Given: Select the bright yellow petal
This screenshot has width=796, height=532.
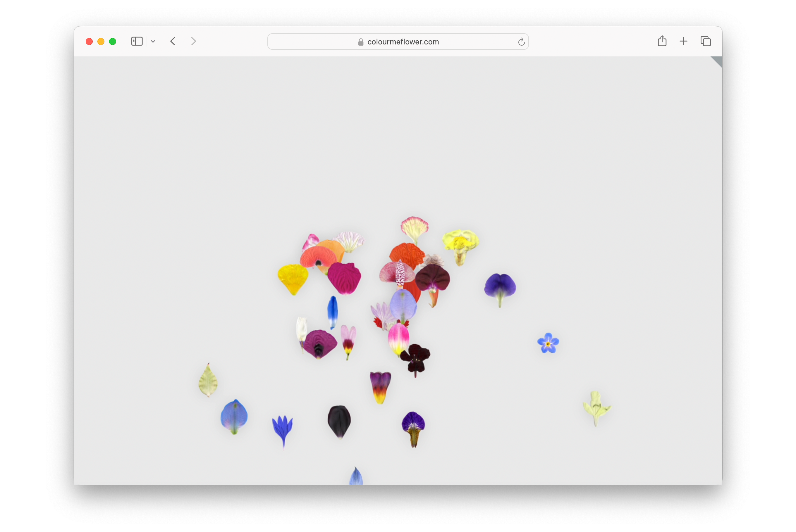Looking at the screenshot, I should (293, 277).
